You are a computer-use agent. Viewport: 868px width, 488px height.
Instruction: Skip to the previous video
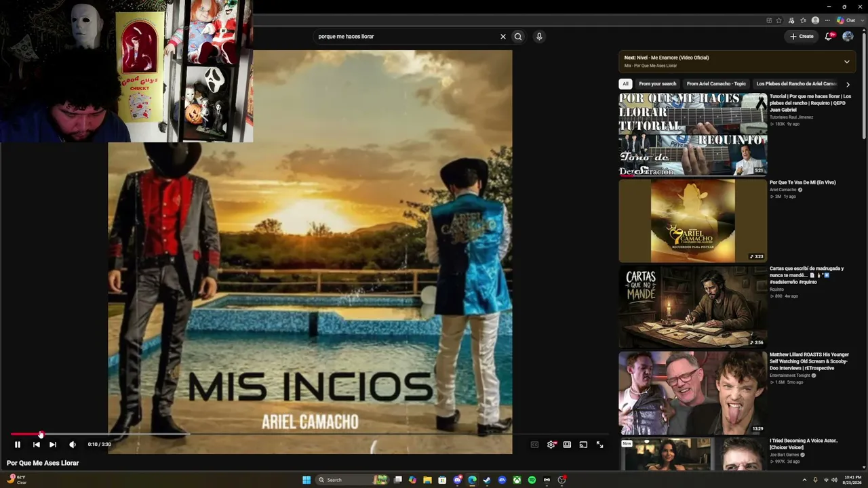pos(36,445)
